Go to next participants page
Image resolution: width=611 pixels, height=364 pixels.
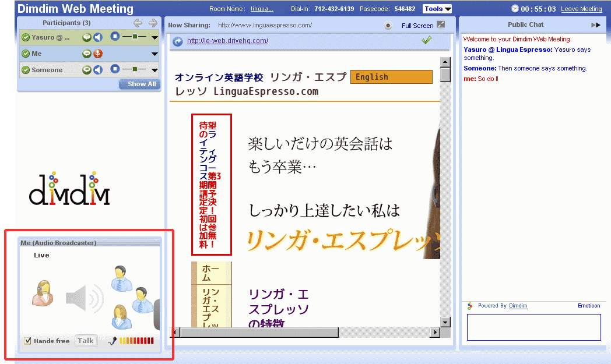153,23
